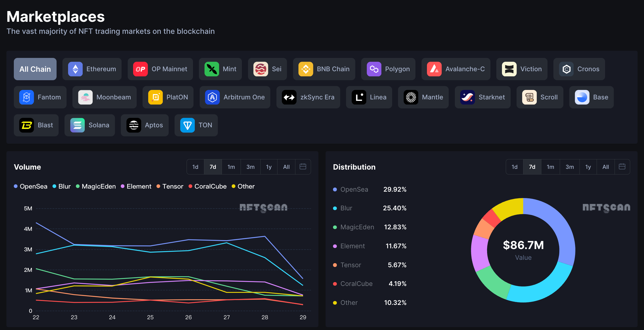Click the 28 date label on Volume axis

[265, 317]
